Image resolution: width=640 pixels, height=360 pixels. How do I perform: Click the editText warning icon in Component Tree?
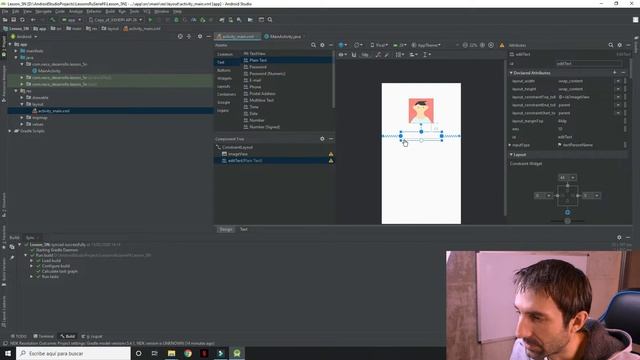pyautogui.click(x=331, y=161)
